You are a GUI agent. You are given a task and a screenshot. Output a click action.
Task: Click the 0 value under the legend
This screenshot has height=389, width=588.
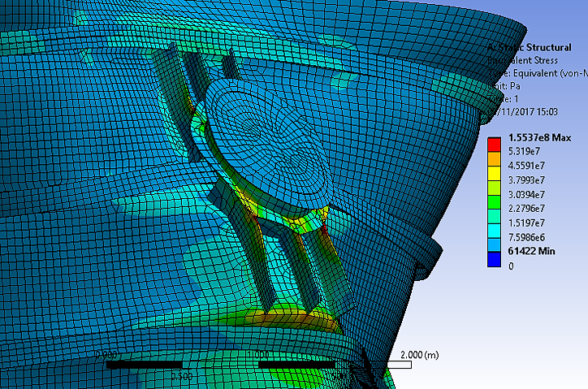tap(511, 266)
